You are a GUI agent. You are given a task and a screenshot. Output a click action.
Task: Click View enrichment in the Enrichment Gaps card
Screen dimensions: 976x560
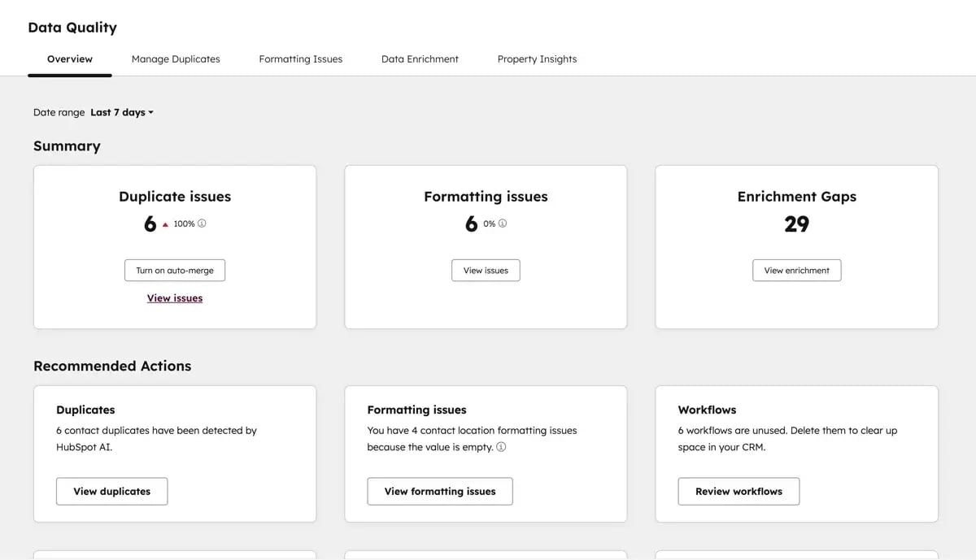[x=796, y=270]
